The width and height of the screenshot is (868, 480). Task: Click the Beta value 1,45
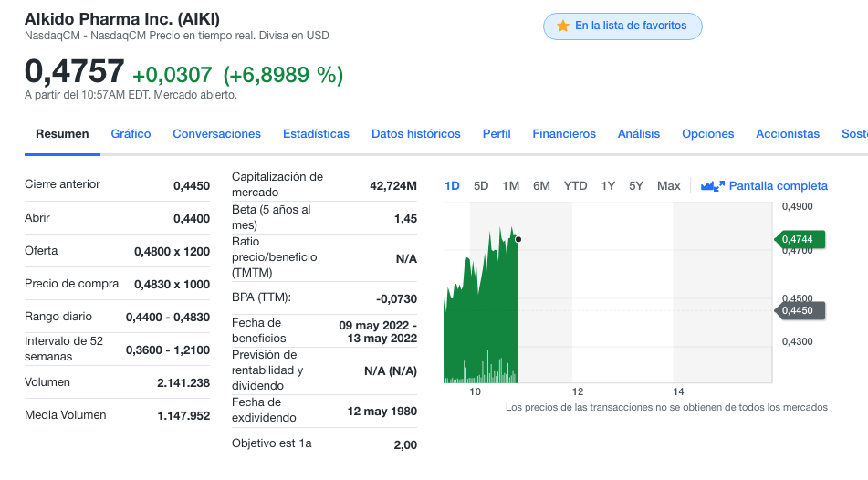point(405,219)
